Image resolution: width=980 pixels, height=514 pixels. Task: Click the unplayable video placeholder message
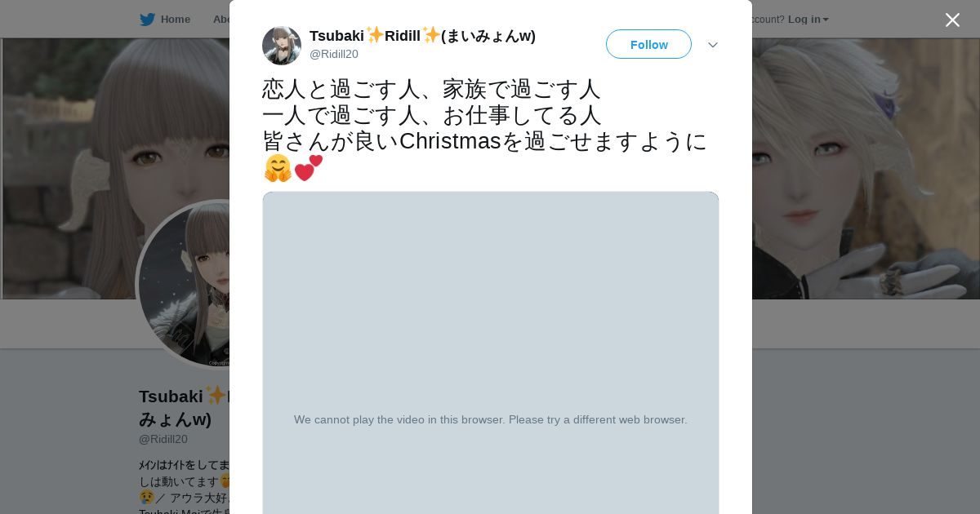click(491, 419)
